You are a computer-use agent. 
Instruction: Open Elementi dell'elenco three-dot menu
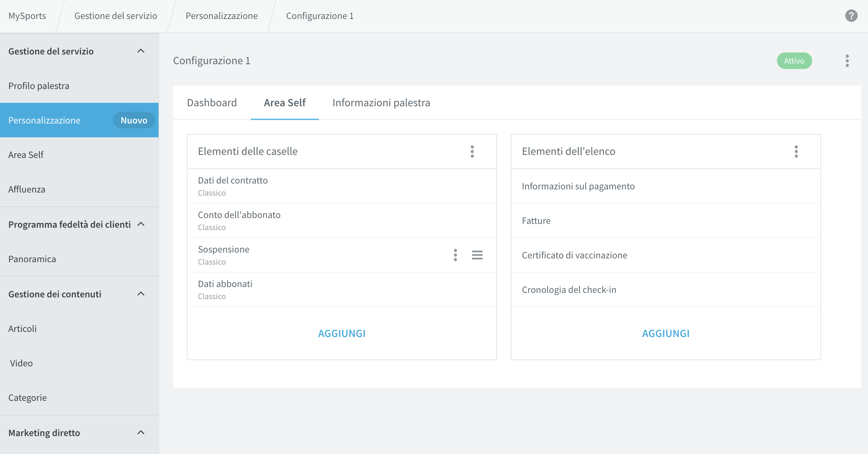point(796,151)
